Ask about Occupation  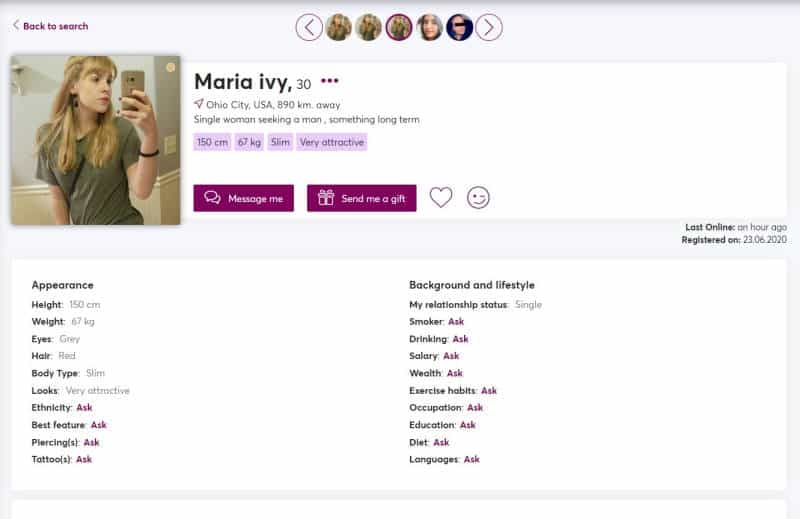[x=475, y=407]
